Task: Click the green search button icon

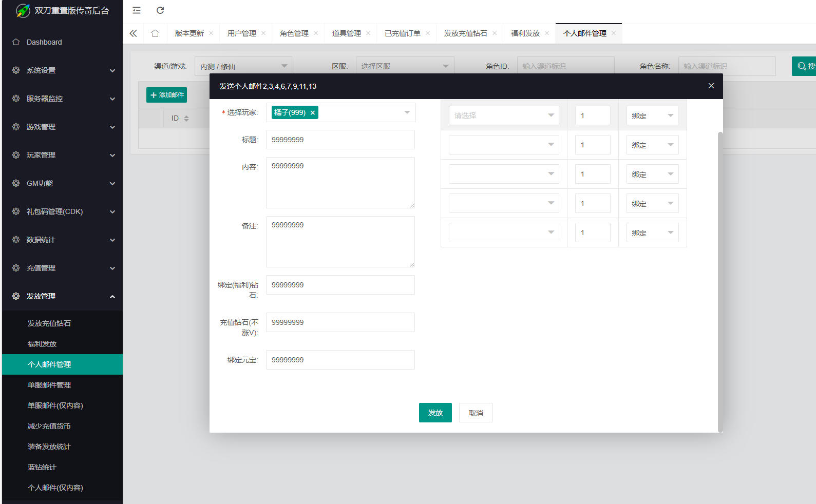Action: 802,66
